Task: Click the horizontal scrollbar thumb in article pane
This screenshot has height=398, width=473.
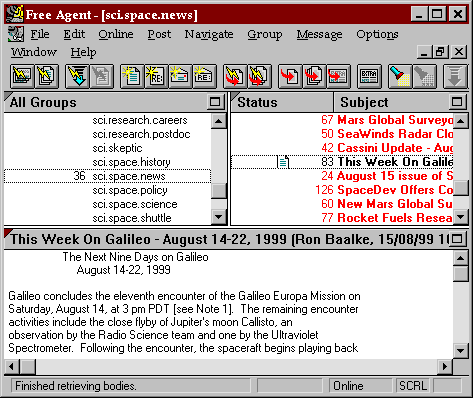Action: [28, 367]
